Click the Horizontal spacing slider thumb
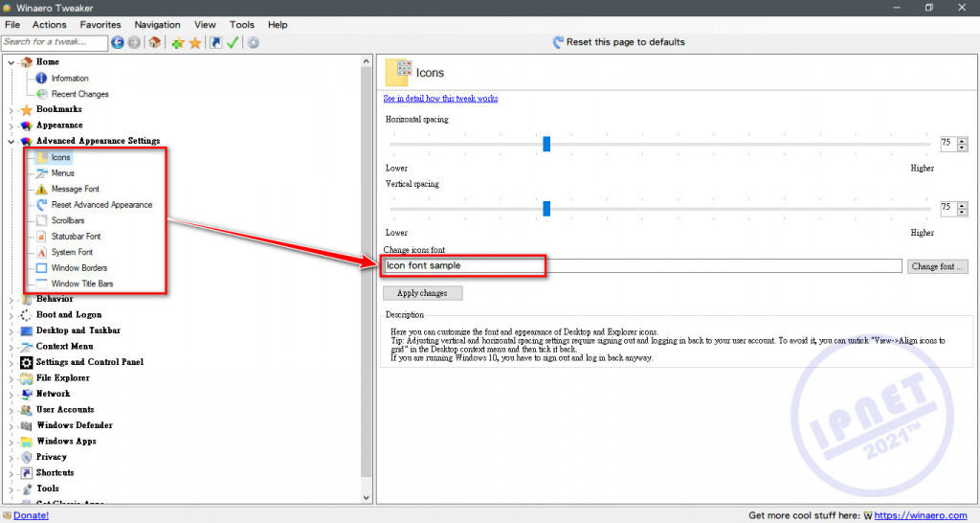The width and height of the screenshot is (980, 523). point(546,144)
